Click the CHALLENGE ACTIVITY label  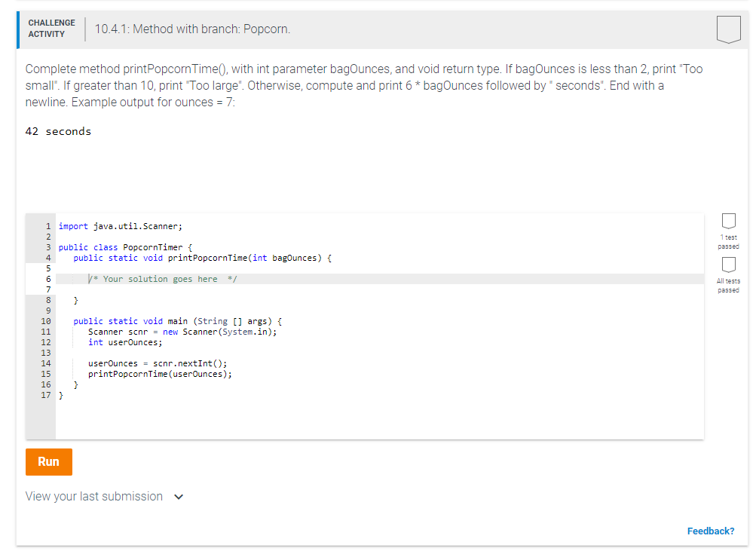click(x=51, y=28)
